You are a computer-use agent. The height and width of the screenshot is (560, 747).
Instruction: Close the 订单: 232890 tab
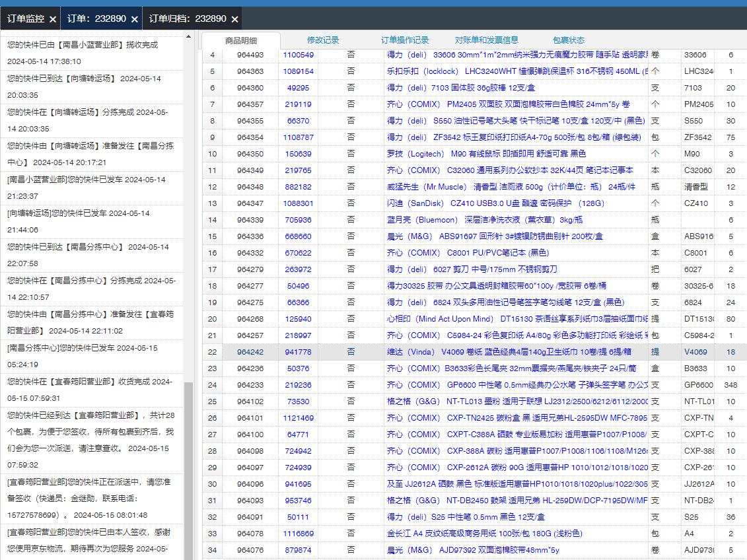(135, 19)
